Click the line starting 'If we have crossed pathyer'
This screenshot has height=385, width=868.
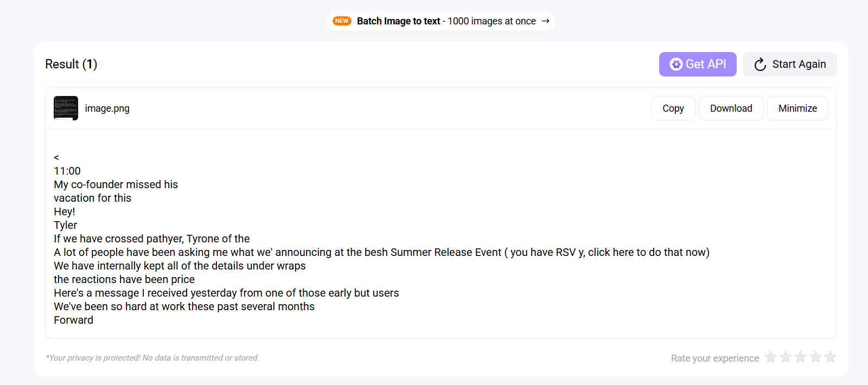151,239
